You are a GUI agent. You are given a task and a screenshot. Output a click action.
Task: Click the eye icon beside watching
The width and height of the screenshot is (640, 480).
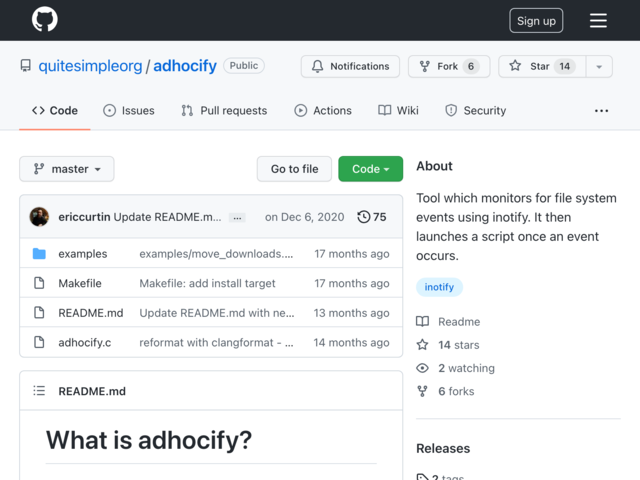point(422,368)
